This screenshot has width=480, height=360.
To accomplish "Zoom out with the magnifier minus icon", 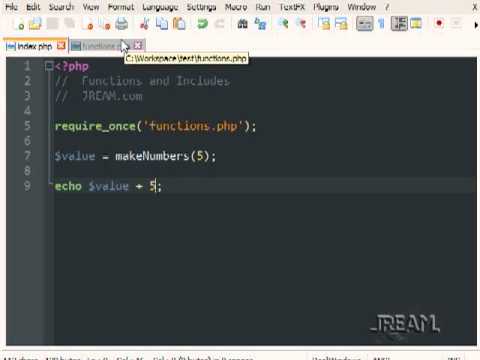I will (301, 24).
